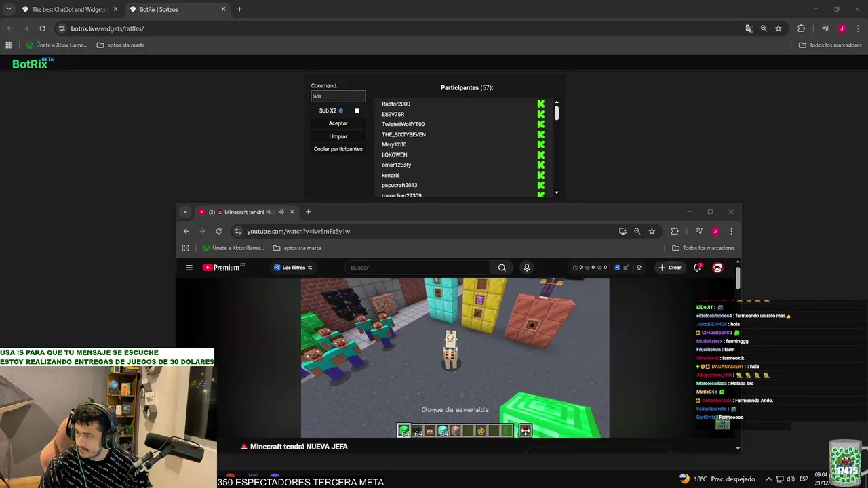Viewport: 868px width, 488px height.
Task: Open tab search dropdown in YouTube window
Action: coord(185,212)
